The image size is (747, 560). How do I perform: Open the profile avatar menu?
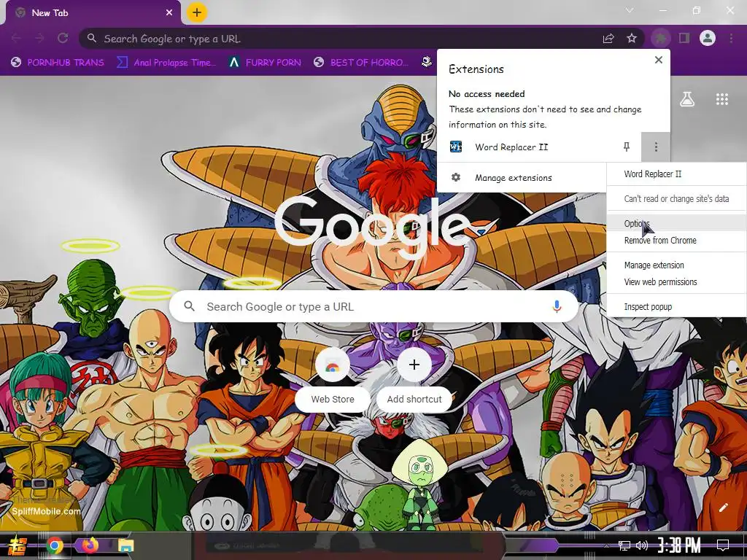tap(708, 38)
